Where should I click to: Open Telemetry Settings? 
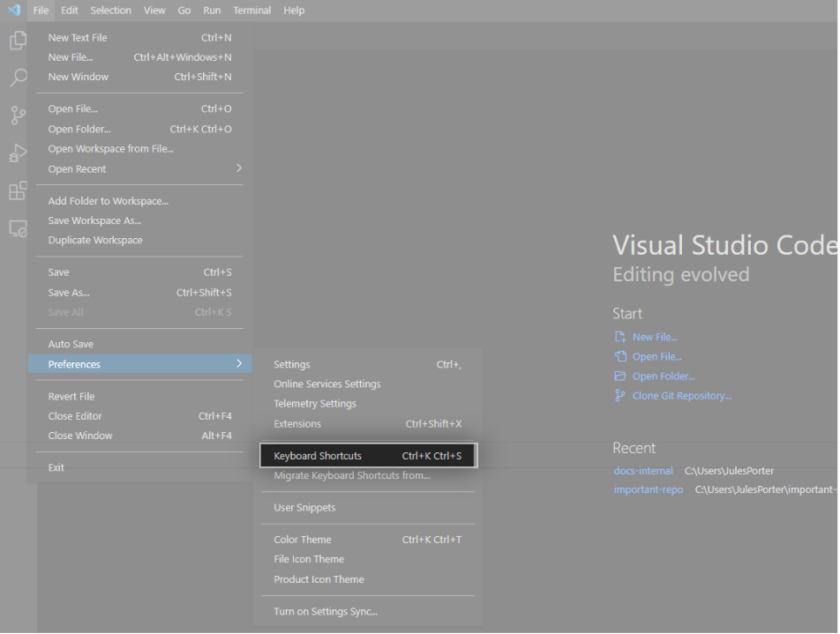[368, 404]
